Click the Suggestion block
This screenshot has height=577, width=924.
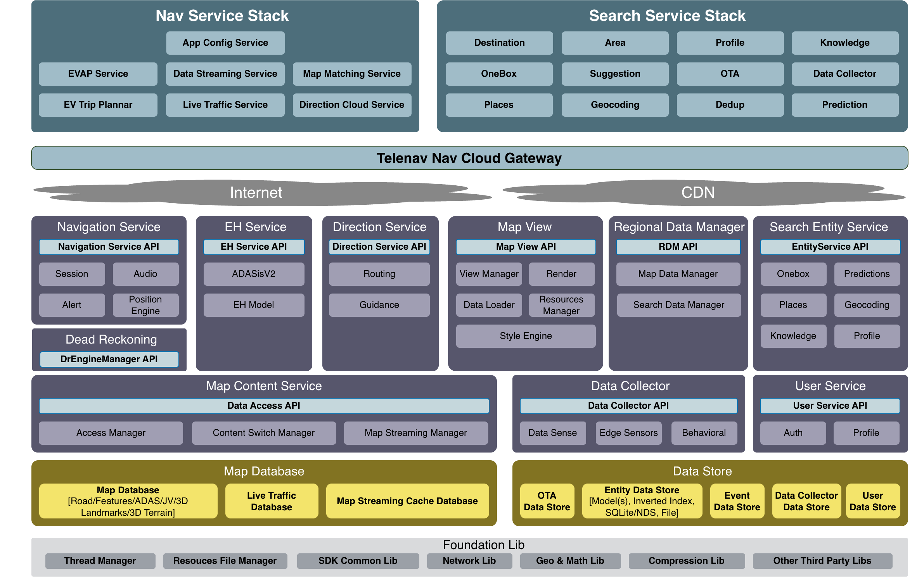tap(615, 74)
